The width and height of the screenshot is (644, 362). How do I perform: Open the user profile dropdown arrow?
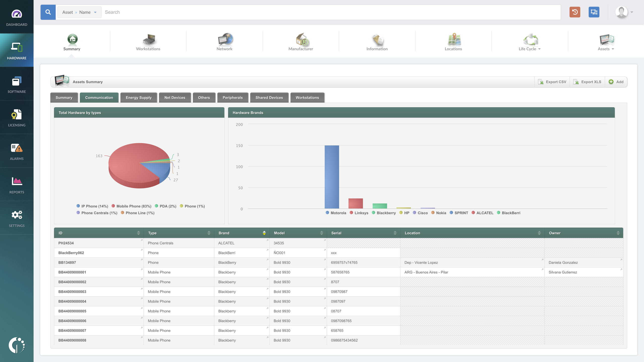pos(632,12)
